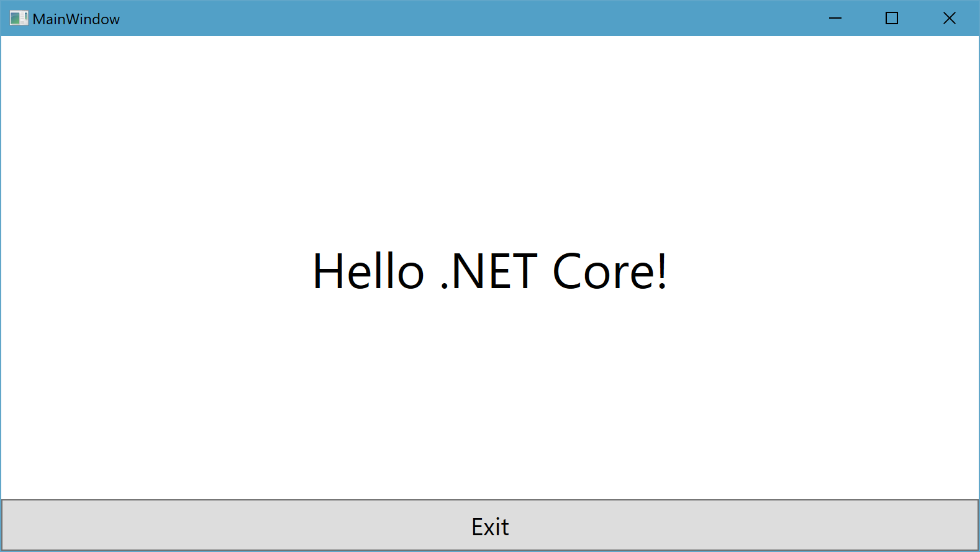
Task: Close the MainWindow window
Action: pyautogui.click(x=950, y=18)
